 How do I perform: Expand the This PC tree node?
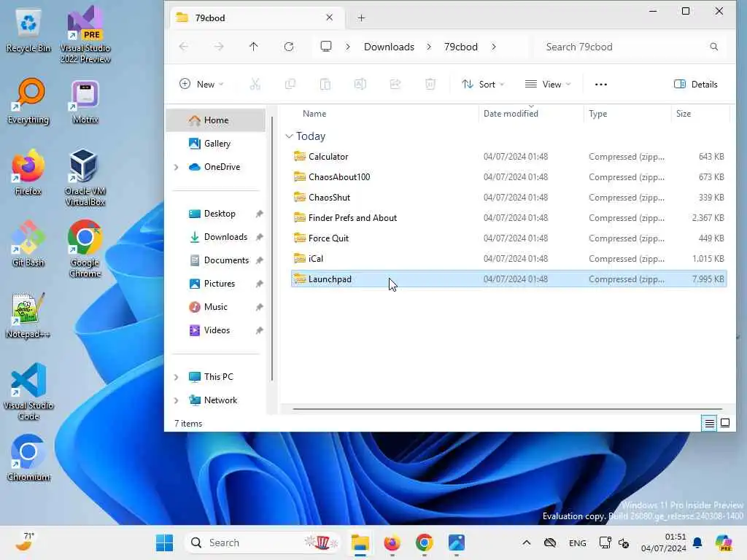click(x=177, y=377)
